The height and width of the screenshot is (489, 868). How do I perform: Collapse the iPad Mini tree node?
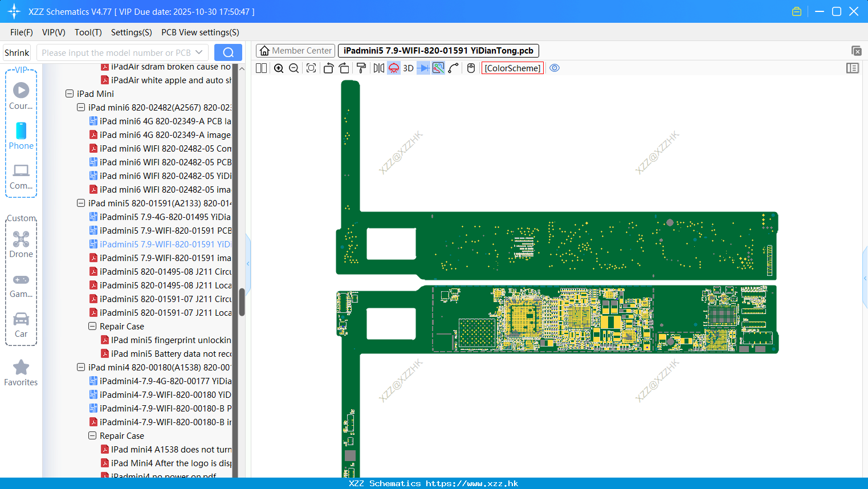click(x=70, y=94)
